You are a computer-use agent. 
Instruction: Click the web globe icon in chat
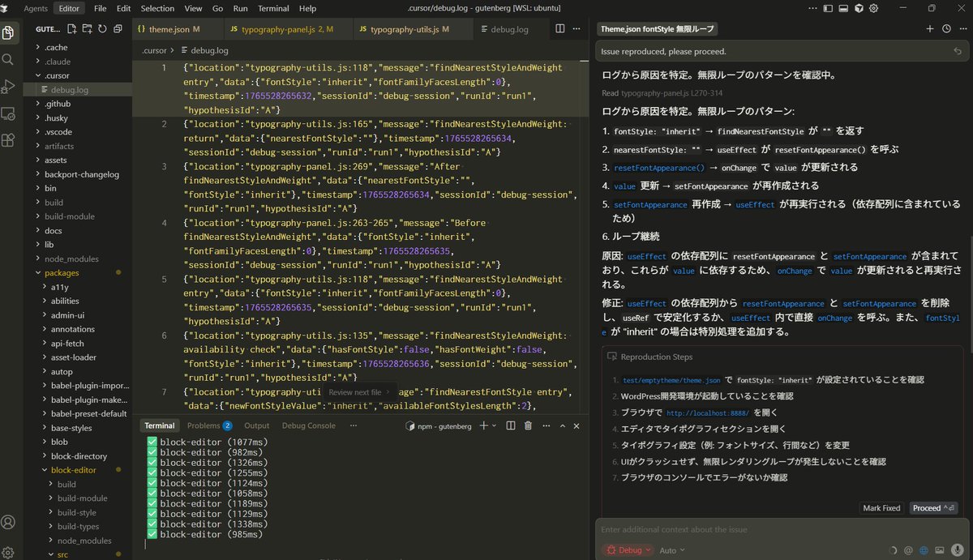click(924, 550)
